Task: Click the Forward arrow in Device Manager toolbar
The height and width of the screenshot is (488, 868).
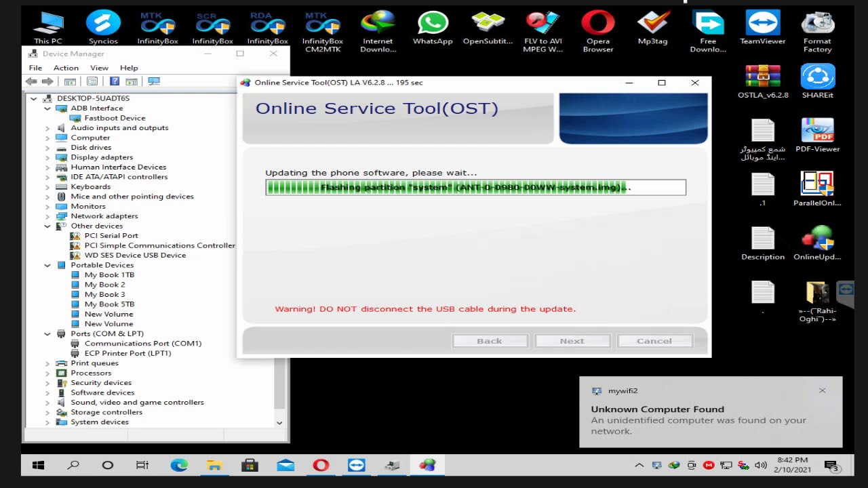Action: click(x=47, y=81)
